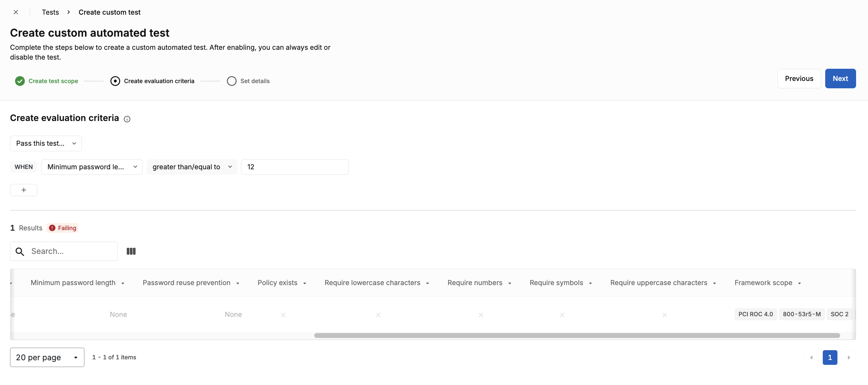Select page 1 in pagination
868x385 pixels.
(830, 358)
